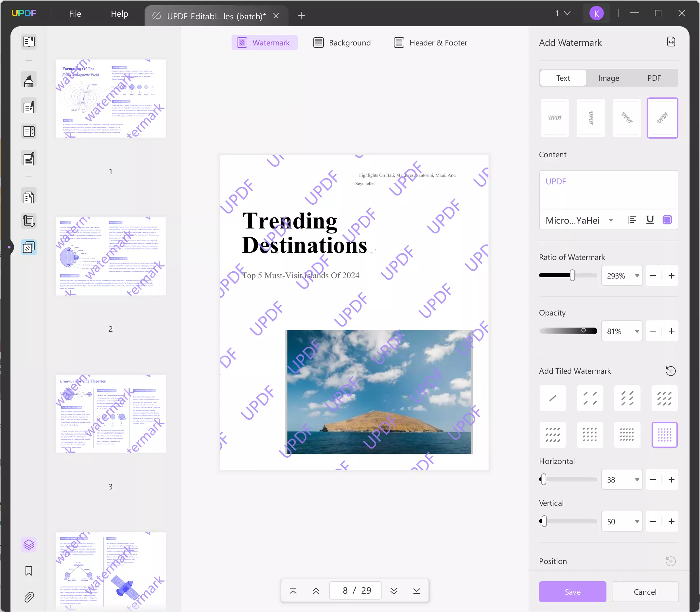Select page 3 thumbnail

(111, 414)
